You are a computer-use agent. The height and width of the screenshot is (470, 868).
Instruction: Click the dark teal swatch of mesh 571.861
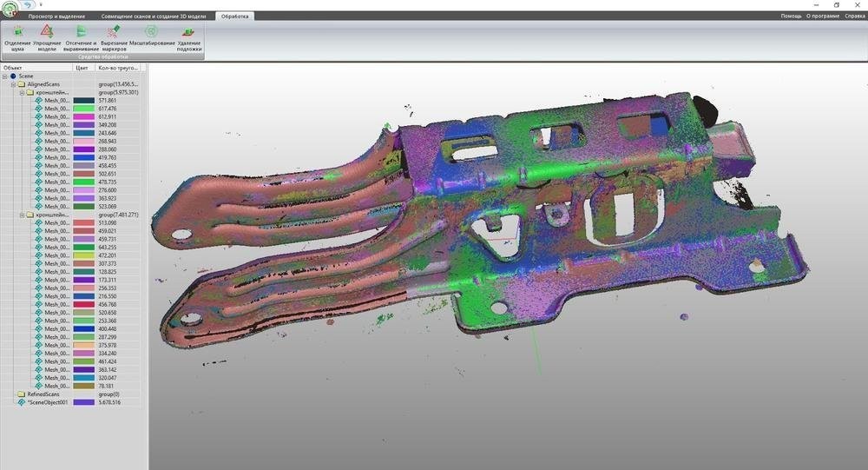coord(84,101)
